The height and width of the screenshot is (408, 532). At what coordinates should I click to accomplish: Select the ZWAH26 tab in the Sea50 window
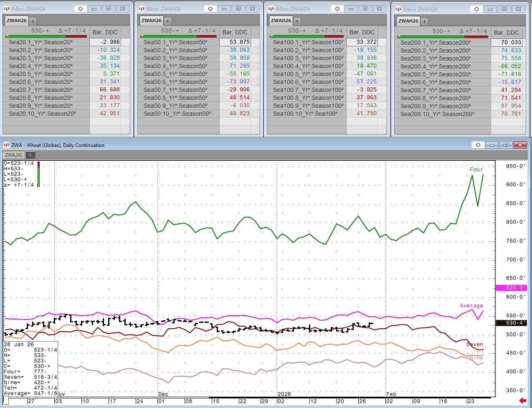151,20
